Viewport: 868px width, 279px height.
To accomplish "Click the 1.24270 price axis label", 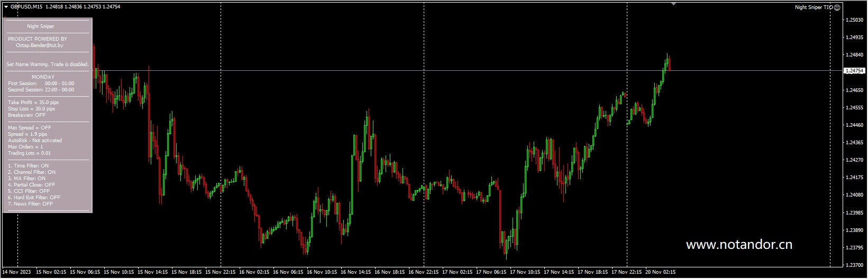I will (855, 160).
